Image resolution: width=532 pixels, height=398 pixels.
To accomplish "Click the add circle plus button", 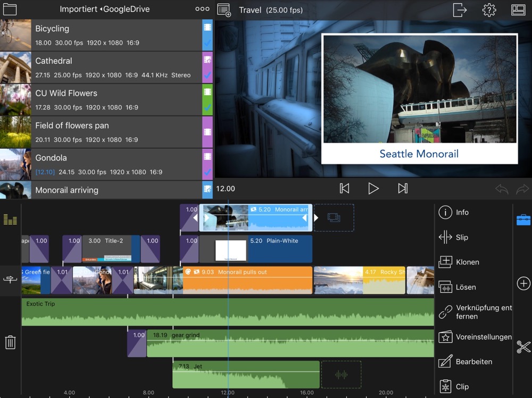I will pyautogui.click(x=523, y=284).
